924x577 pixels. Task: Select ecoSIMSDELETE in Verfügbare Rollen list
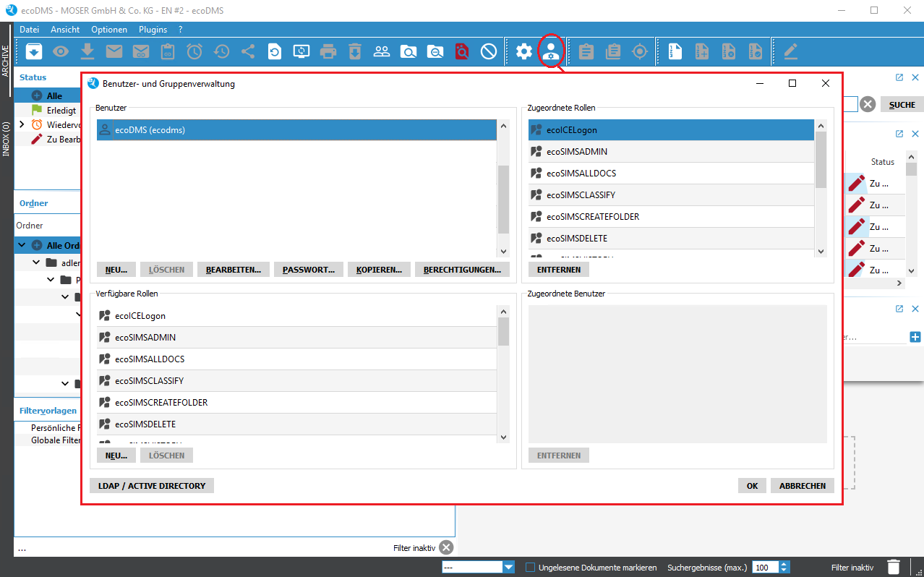(x=297, y=424)
